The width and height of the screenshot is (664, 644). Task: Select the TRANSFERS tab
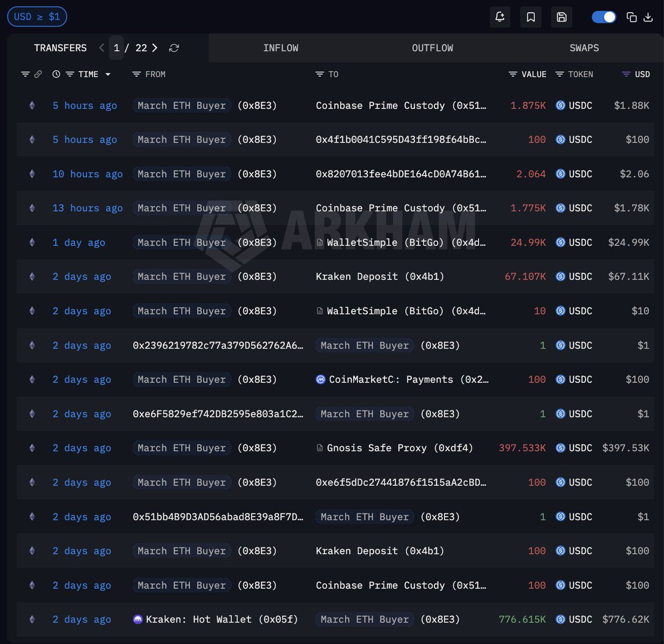tap(60, 48)
